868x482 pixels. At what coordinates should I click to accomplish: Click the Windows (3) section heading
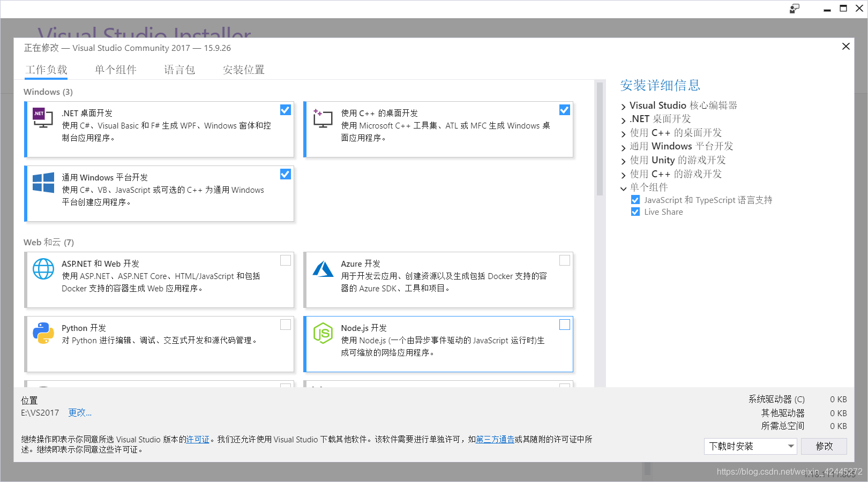pos(48,92)
